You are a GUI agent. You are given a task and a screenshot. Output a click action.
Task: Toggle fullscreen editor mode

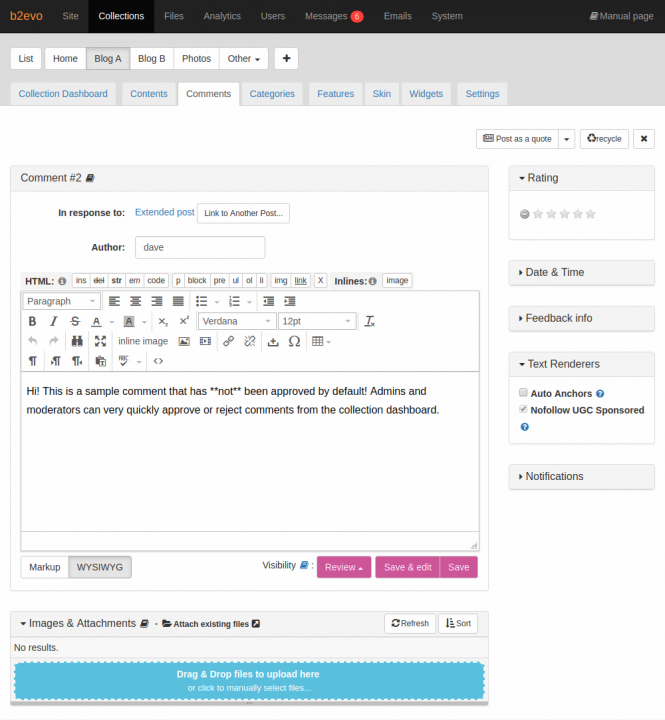(100, 341)
